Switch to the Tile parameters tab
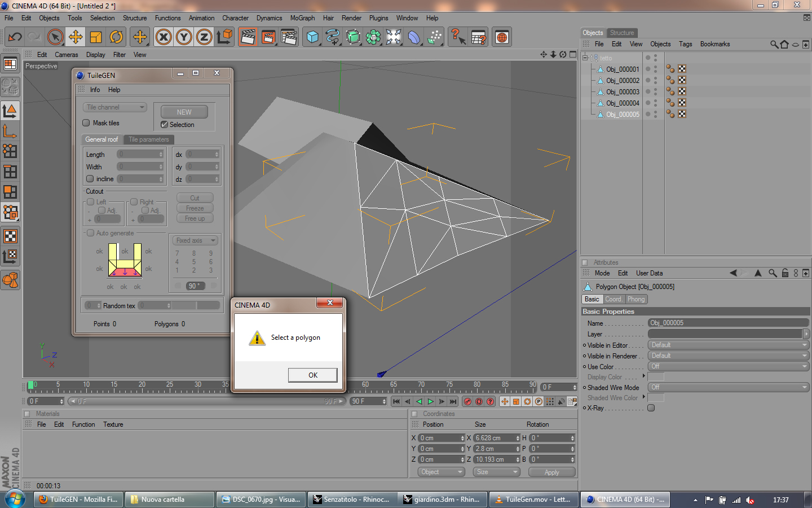The image size is (812, 508). pyautogui.click(x=148, y=139)
